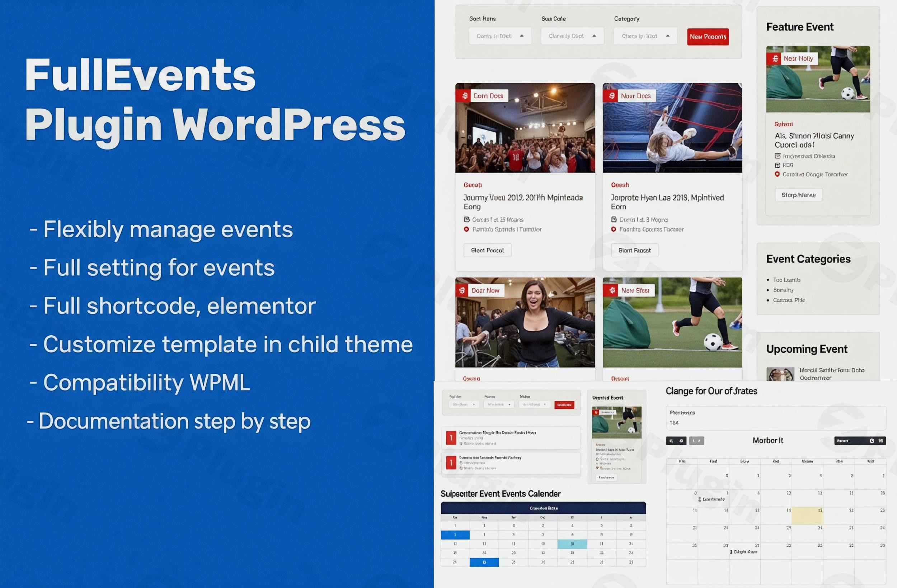Image resolution: width=897 pixels, height=588 pixels.
Task: Open the large soccer player image in the event grid
Action: tap(672, 322)
